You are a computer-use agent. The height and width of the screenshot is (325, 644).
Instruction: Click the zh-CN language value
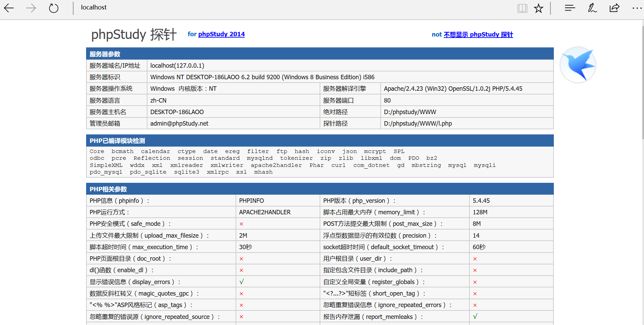click(158, 101)
